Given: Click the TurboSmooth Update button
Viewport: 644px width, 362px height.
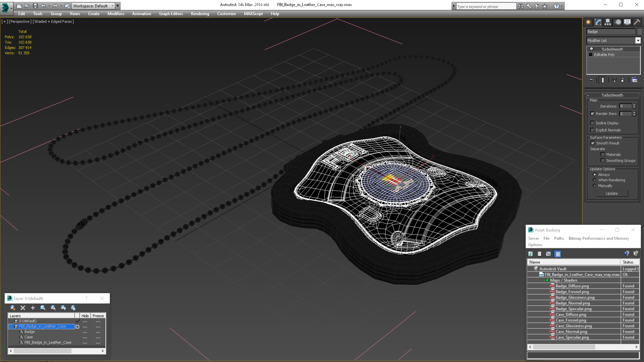Looking at the screenshot, I should coord(612,193).
